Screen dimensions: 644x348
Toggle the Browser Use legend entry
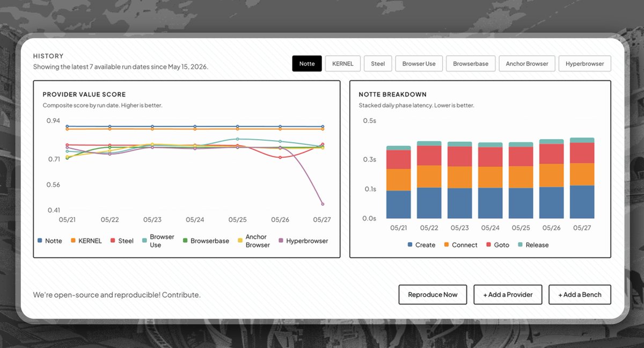point(158,241)
